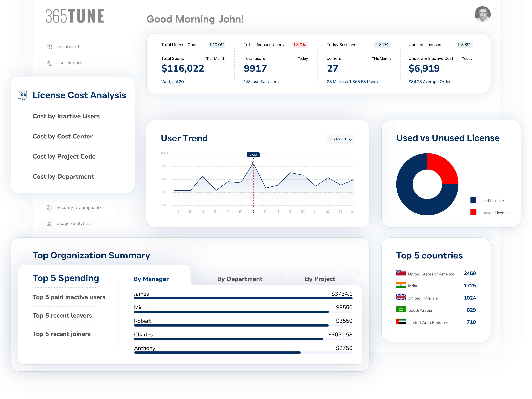532x399 pixels.
Task: Click the Security & Compliance shield icon
Action: [49, 207]
